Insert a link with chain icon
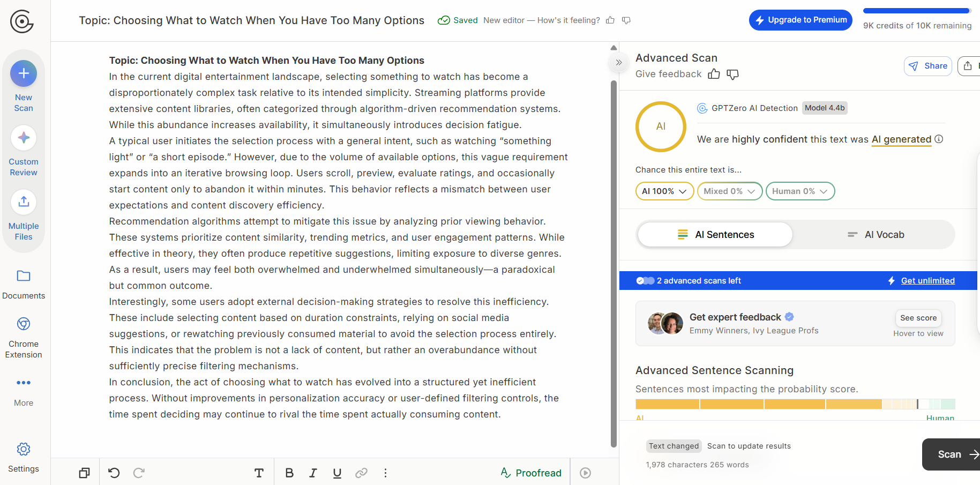 361,473
